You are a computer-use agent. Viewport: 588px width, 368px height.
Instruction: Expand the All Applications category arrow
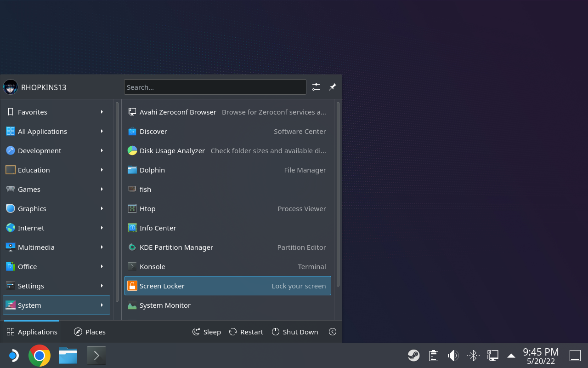pos(102,131)
